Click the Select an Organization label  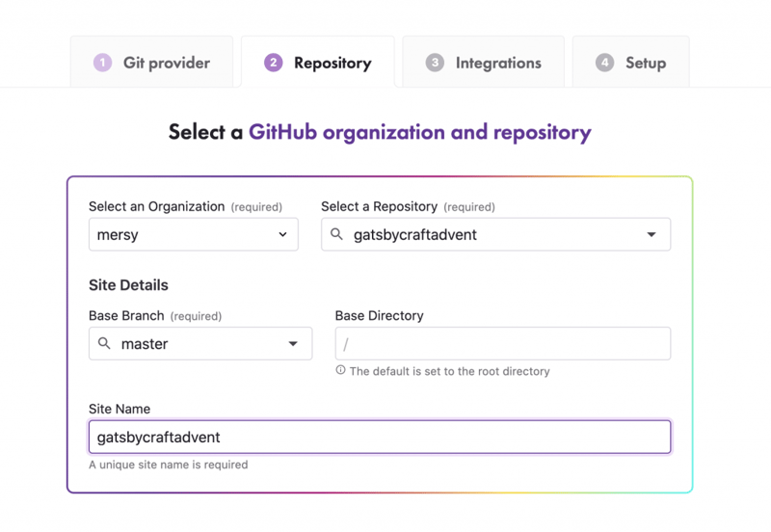click(156, 206)
